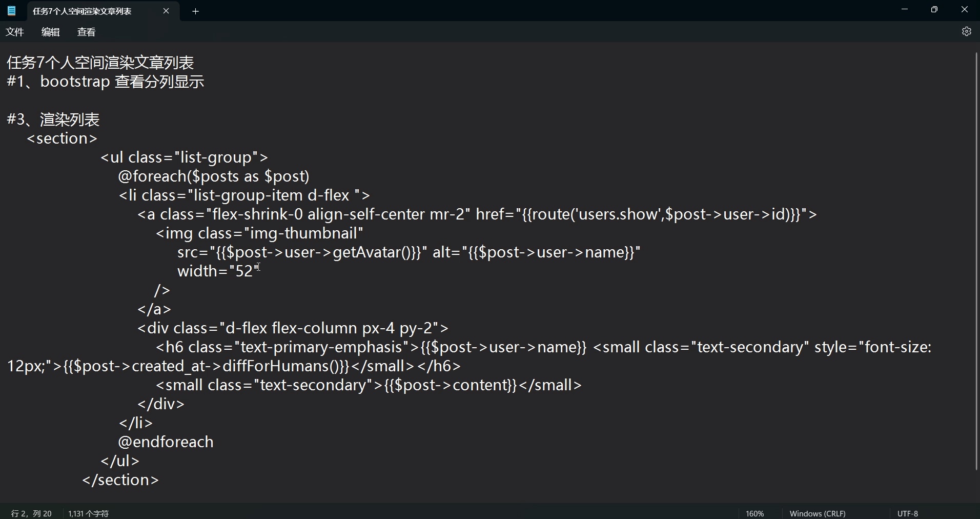Open a new tab with the plus icon
980x519 pixels.
click(195, 11)
